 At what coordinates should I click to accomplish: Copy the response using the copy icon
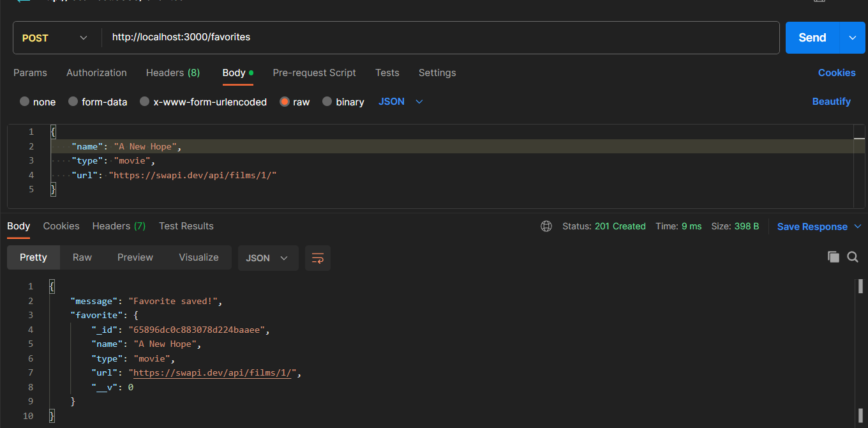833,257
